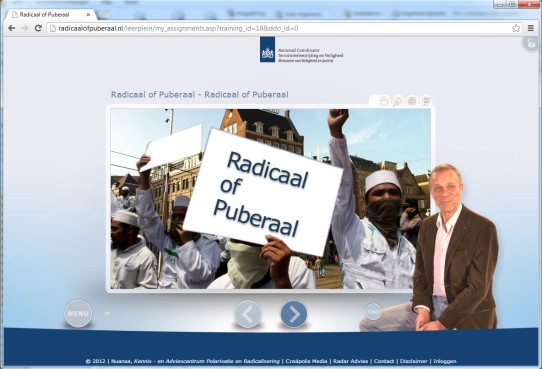Click the lock icon at top right
The width and height of the screenshot is (542, 369).
click(x=531, y=44)
